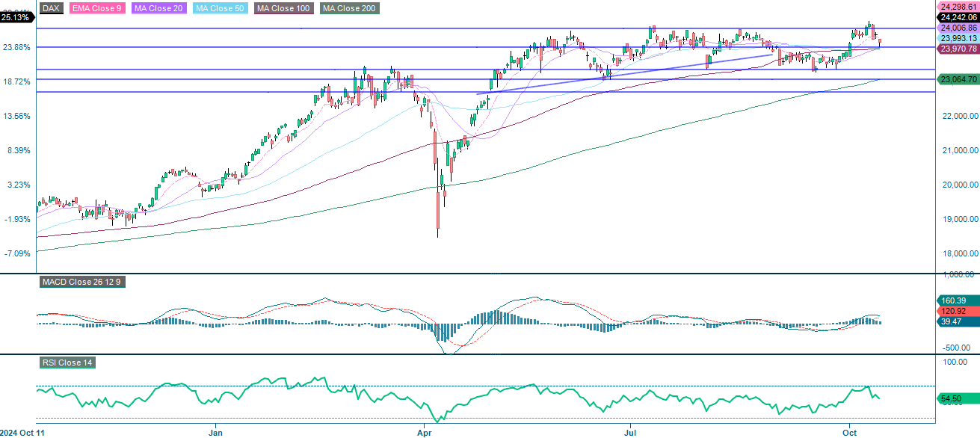The width and height of the screenshot is (980, 438).
Task: Click the green 23,064.70 MA200 price tag
Action: [959, 78]
